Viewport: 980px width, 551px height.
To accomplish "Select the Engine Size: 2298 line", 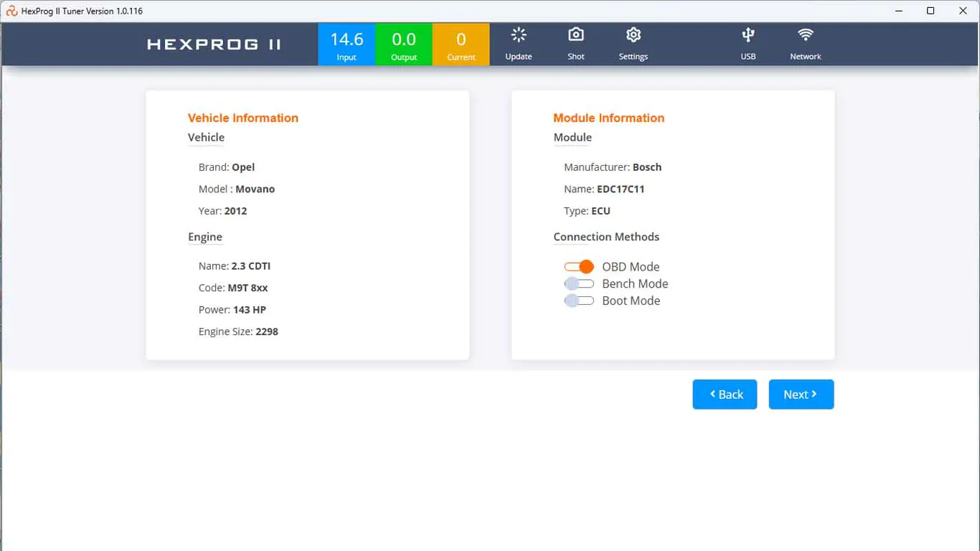I will (x=238, y=331).
